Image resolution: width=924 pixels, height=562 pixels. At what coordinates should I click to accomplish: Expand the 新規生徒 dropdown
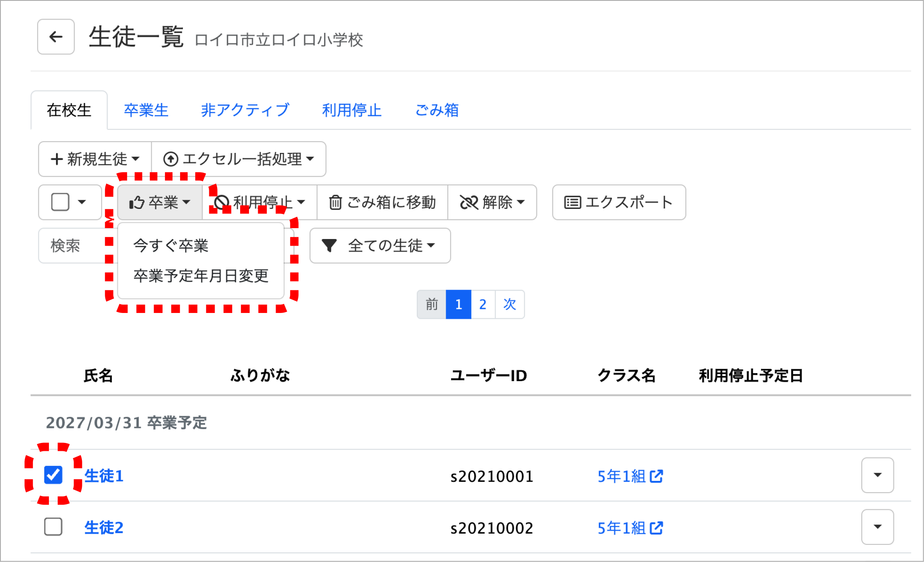(x=95, y=159)
